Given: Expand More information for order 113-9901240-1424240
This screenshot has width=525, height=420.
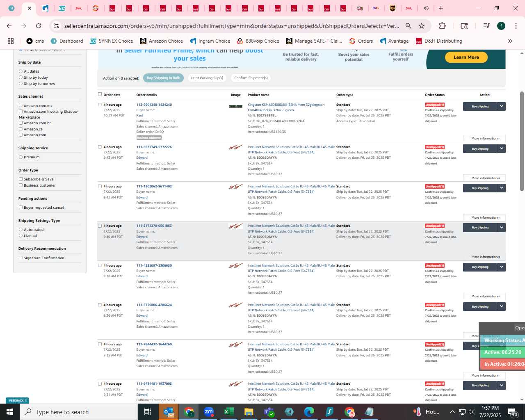Looking at the screenshot, I should (x=484, y=139).
